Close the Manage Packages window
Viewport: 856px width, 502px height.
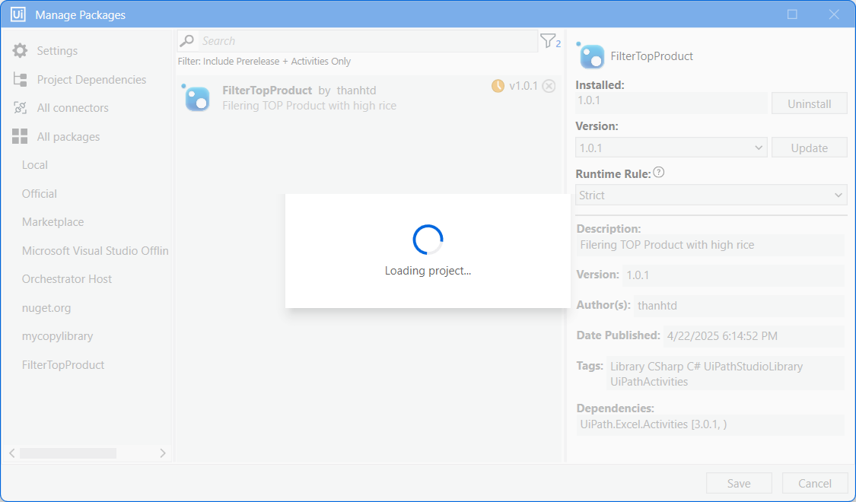834,14
